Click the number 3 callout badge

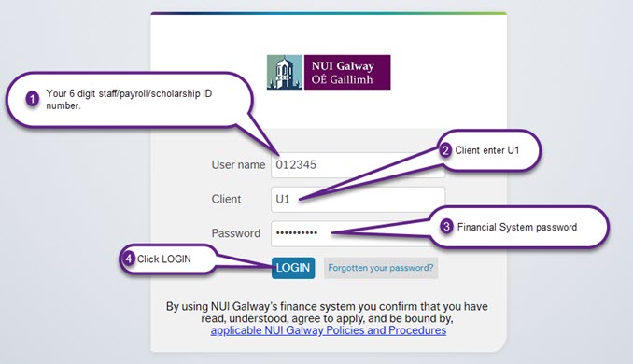(446, 227)
